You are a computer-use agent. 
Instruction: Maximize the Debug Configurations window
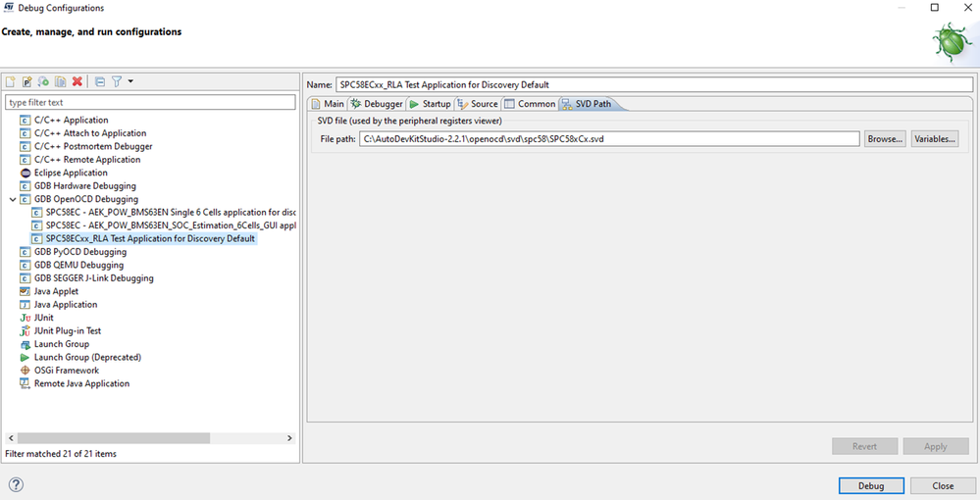[x=935, y=8]
